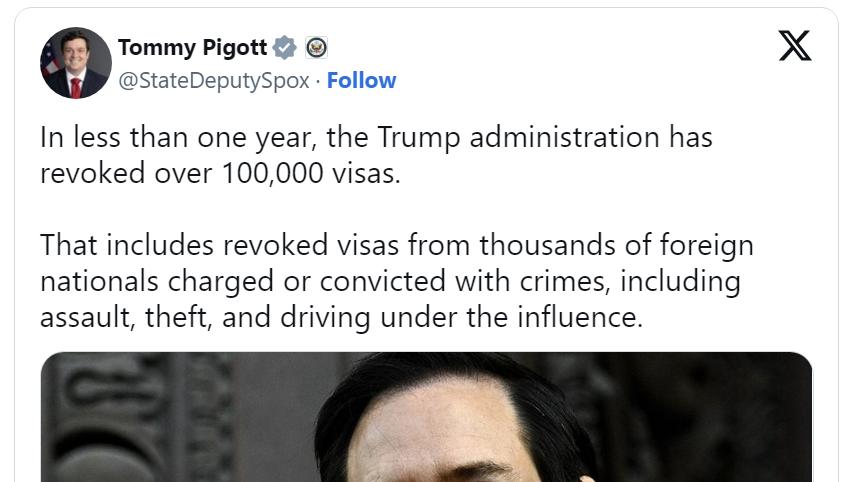Viewport: 857px width, 482px height.
Task: Click the government seal affiliation badge
Action: coord(316,47)
